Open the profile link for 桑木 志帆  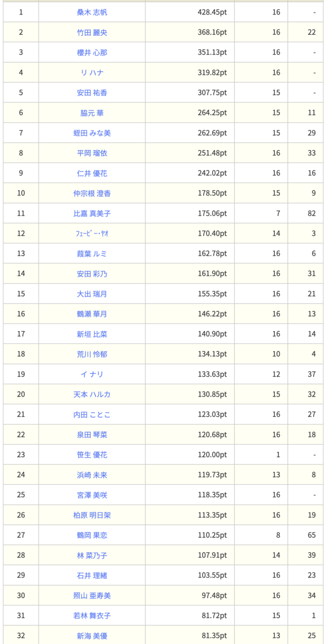(92, 12)
